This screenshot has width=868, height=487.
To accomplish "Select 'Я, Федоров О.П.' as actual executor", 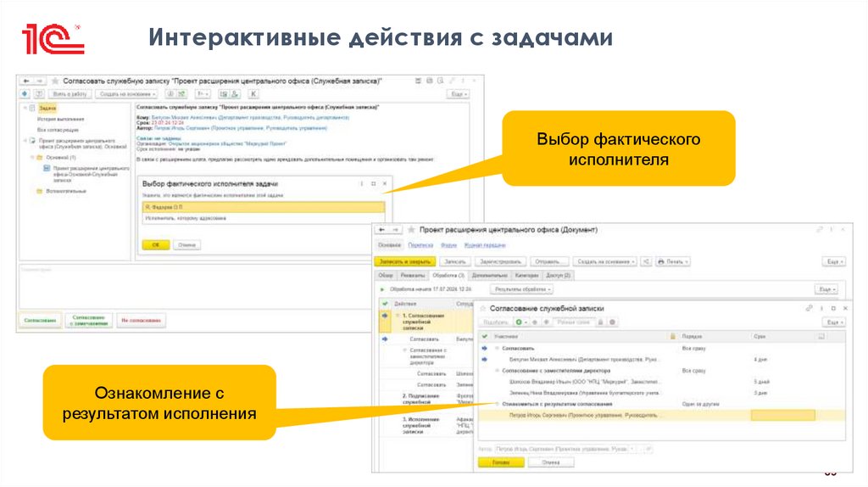I will (x=264, y=207).
